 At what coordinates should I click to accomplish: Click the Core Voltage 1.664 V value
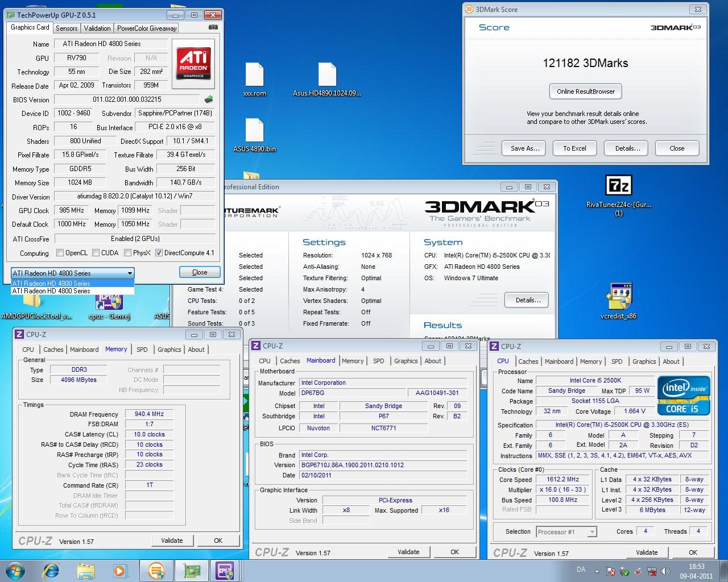point(635,411)
